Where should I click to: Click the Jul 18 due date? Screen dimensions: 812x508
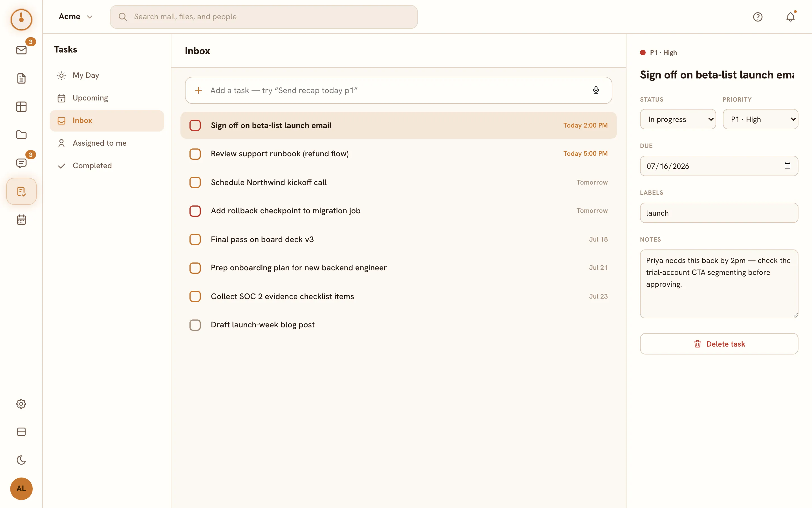click(x=598, y=239)
